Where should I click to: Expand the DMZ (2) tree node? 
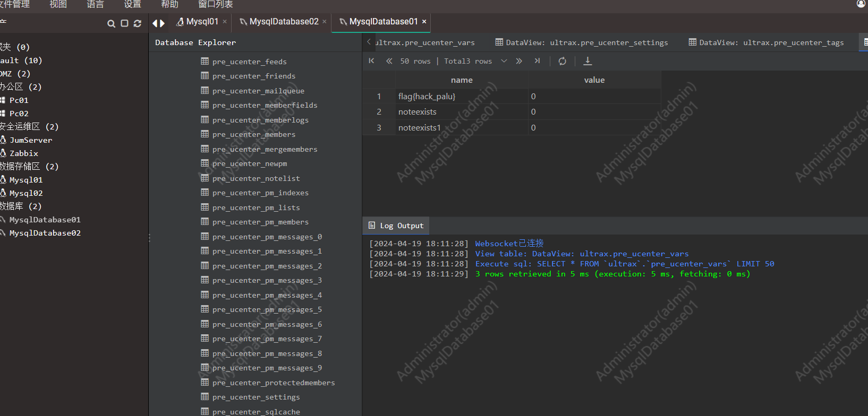coord(15,73)
